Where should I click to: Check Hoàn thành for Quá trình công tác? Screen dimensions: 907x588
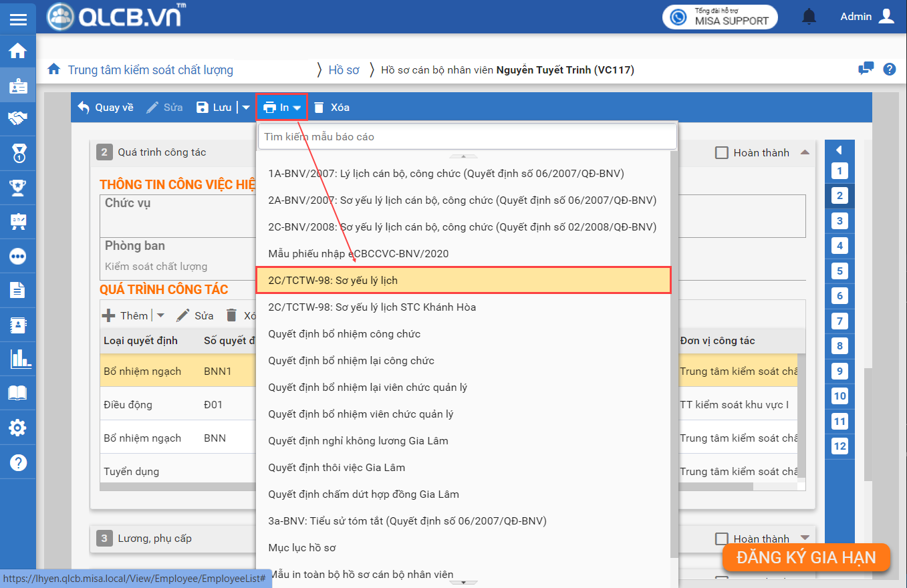pyautogui.click(x=722, y=153)
